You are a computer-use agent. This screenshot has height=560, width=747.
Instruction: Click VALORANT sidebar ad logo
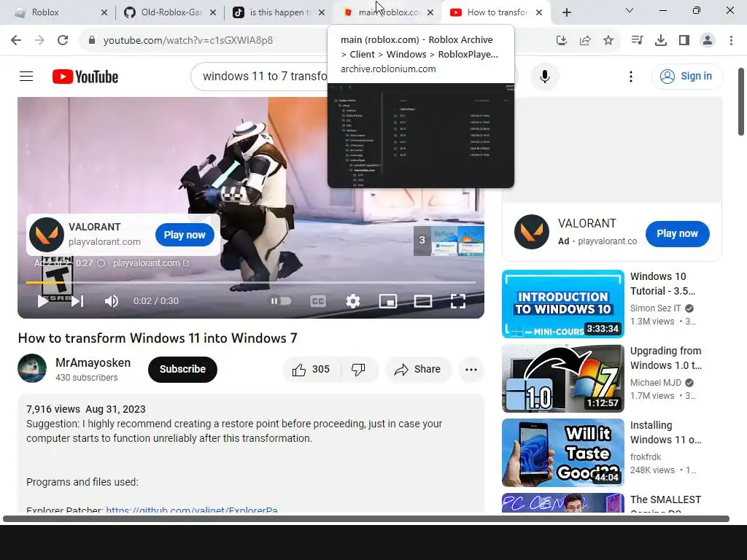click(x=532, y=232)
